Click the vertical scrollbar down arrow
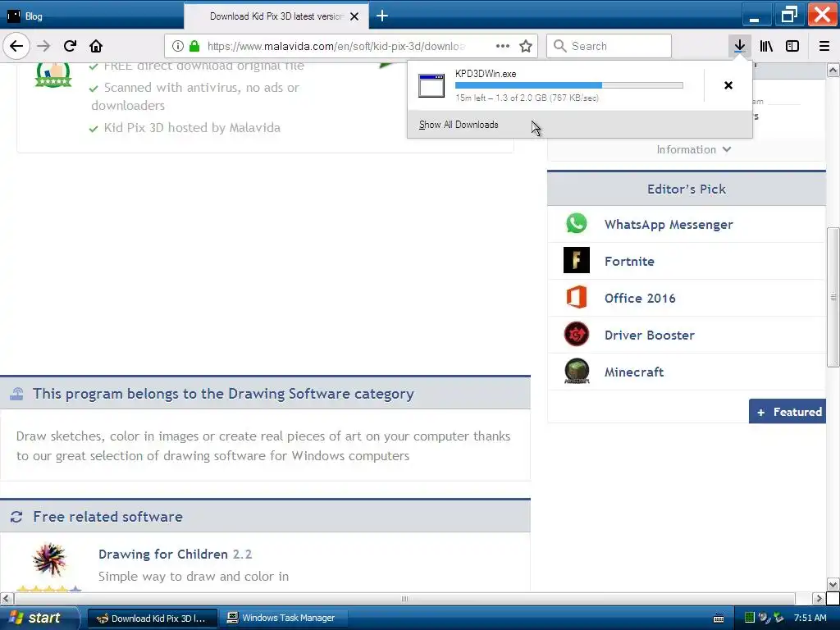 click(x=833, y=584)
